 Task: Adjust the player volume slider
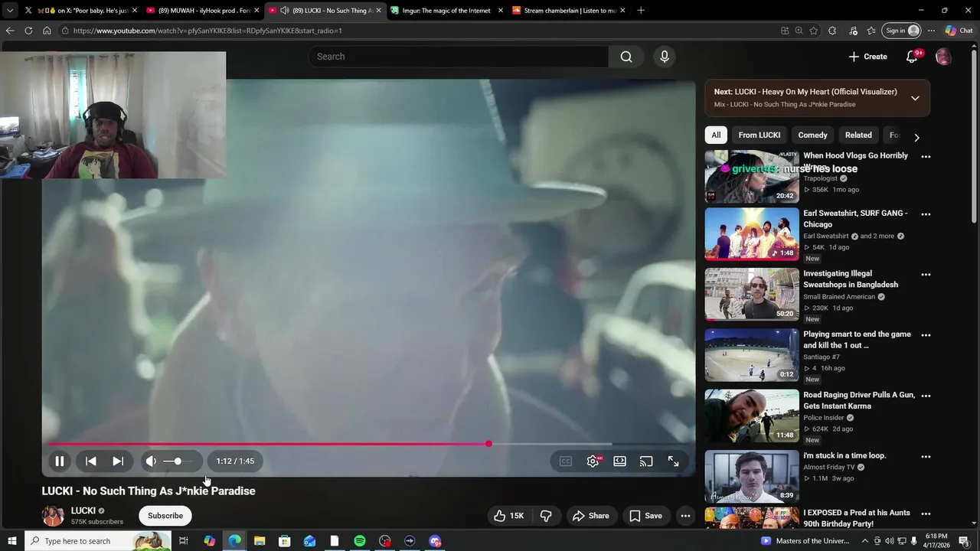click(x=178, y=461)
